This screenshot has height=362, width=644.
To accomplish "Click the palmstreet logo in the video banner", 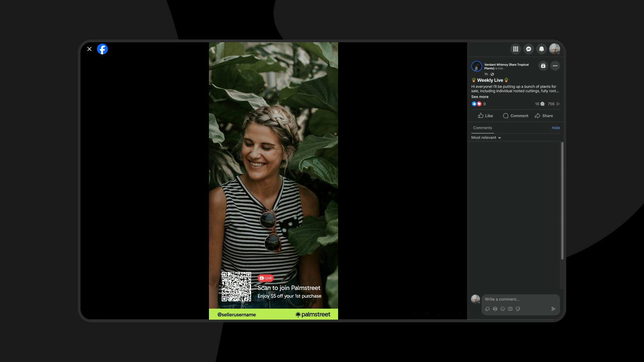I will pyautogui.click(x=313, y=314).
